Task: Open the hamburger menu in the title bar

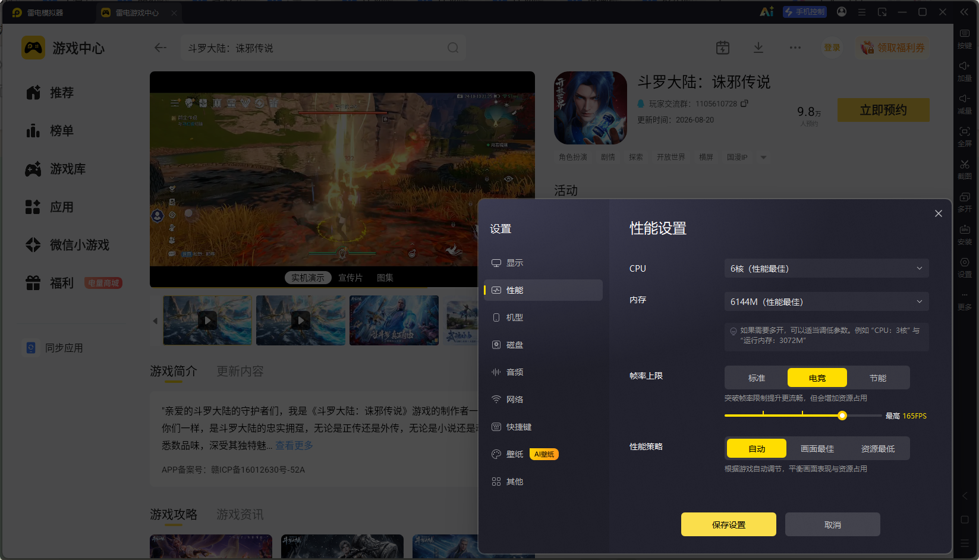Action: tap(862, 12)
